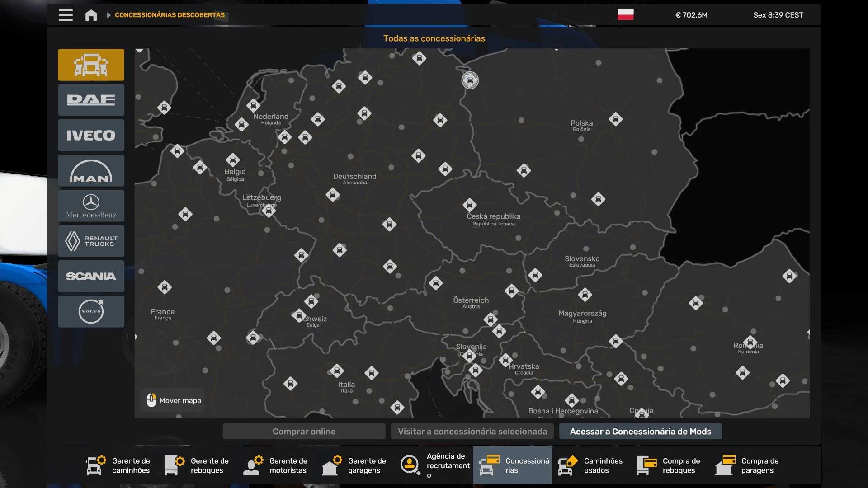Switch to Caminhões usados tab
Viewport: 868px width, 488px height.
pyautogui.click(x=590, y=465)
